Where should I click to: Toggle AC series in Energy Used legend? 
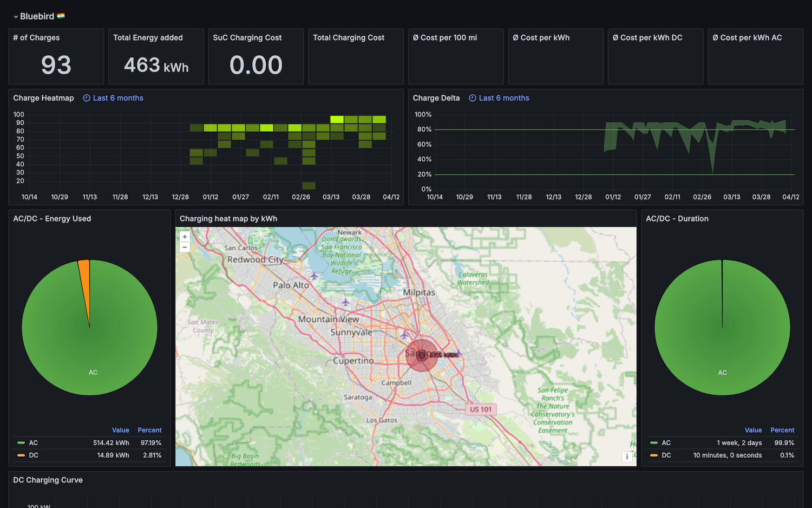click(33, 443)
